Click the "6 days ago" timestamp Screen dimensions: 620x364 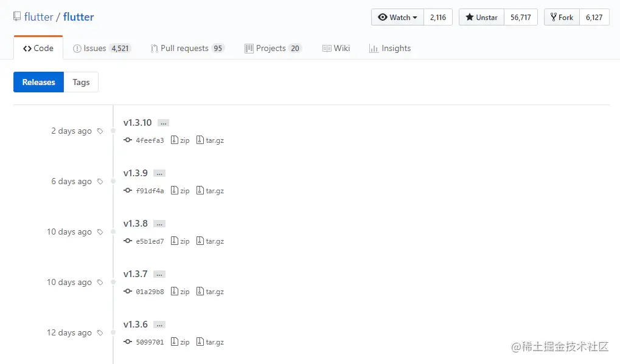(71, 182)
